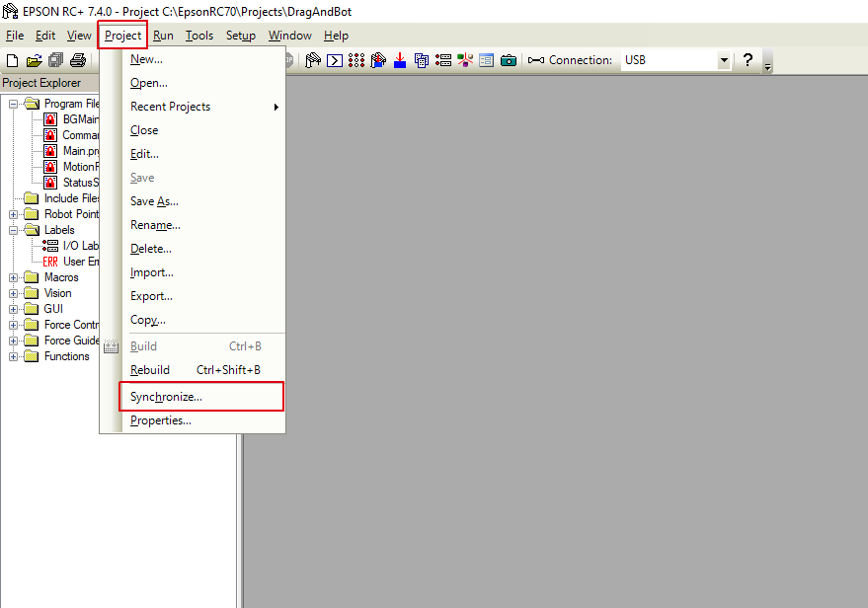Expand the Force Guide tree node
868x608 pixels.
13,341
